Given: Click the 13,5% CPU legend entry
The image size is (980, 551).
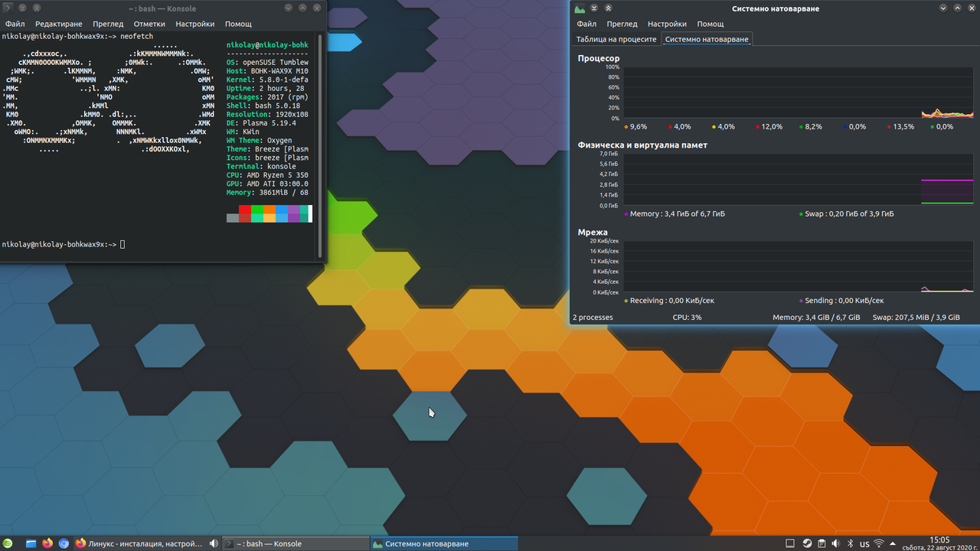Looking at the screenshot, I should (900, 127).
